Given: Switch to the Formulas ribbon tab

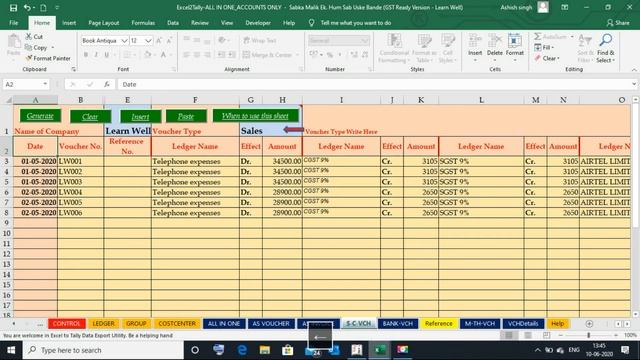Looking at the screenshot, I should point(143,23).
